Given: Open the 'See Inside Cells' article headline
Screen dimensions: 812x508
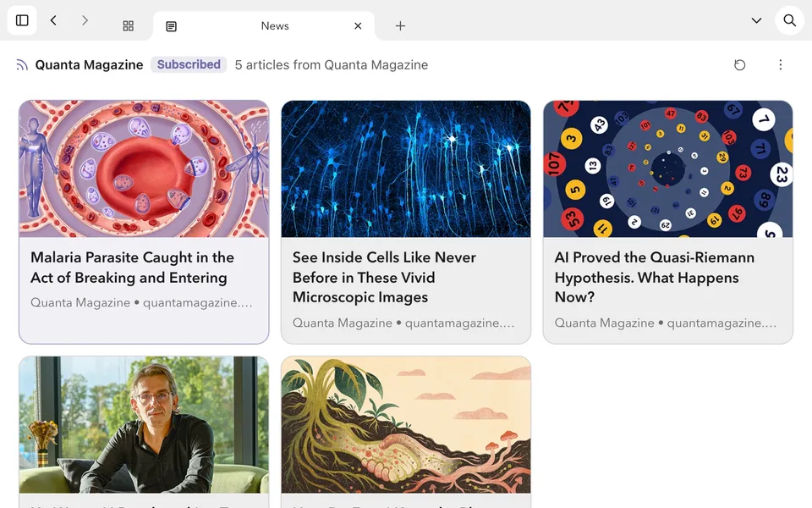Looking at the screenshot, I should click(x=384, y=278).
